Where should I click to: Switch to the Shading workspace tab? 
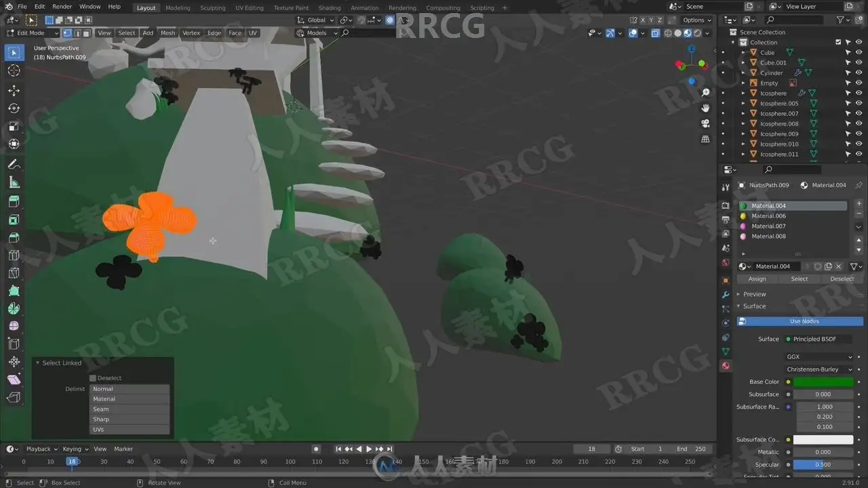pyautogui.click(x=330, y=8)
